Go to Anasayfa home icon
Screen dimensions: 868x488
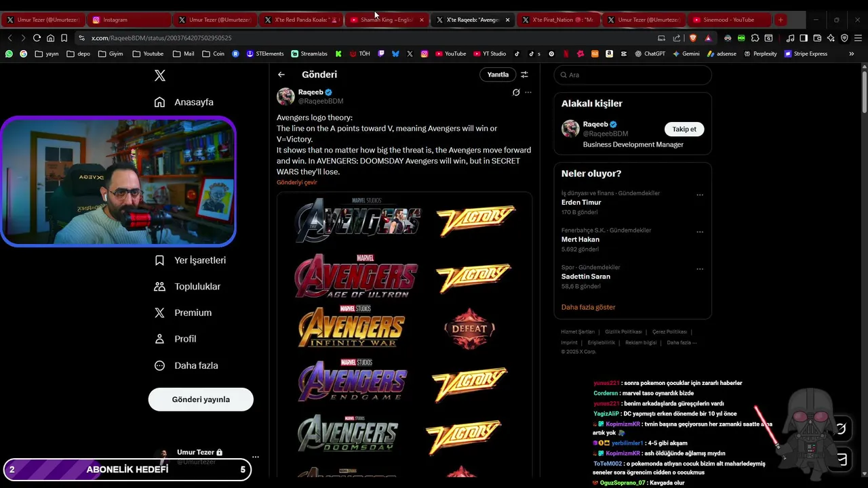click(x=159, y=102)
